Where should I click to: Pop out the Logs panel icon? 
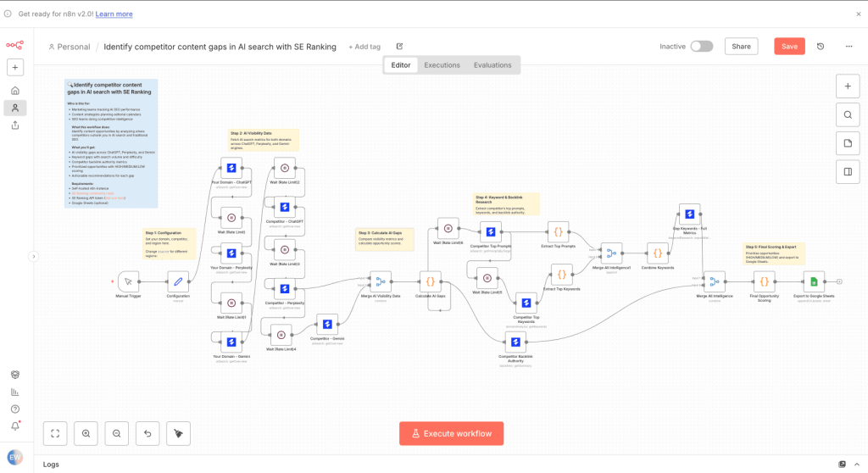pyautogui.click(x=842, y=465)
